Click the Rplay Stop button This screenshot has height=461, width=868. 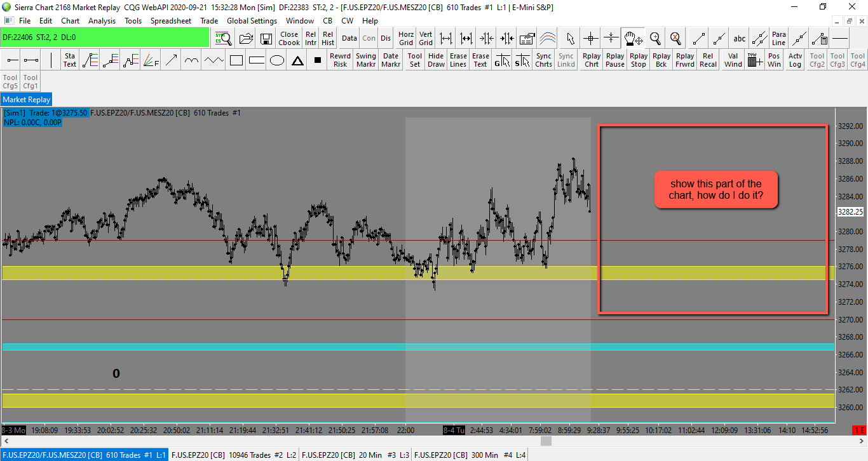639,60
